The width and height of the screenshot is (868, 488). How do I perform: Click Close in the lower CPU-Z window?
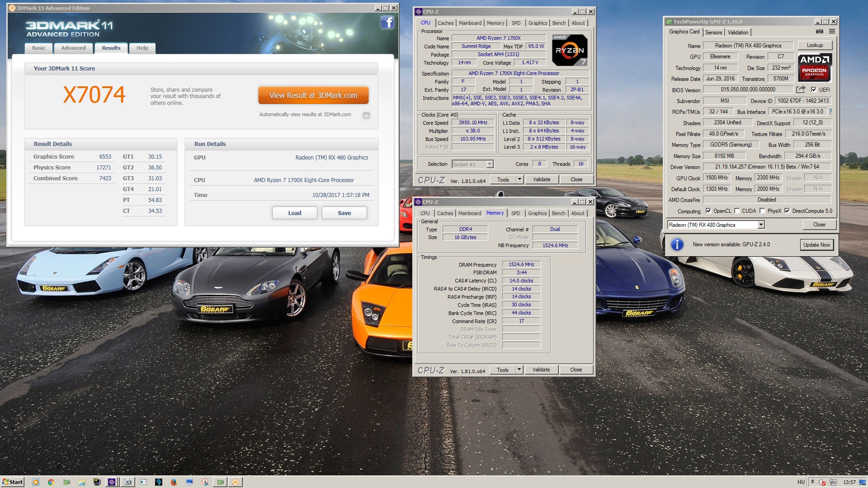click(576, 370)
